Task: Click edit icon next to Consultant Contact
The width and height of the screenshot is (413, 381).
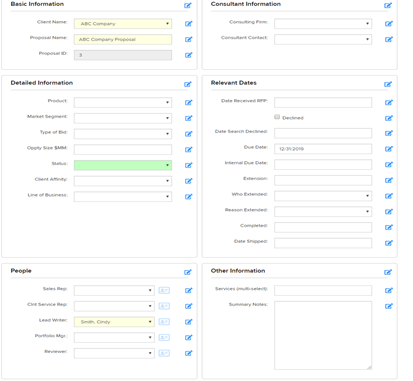Action: pyautogui.click(x=389, y=39)
